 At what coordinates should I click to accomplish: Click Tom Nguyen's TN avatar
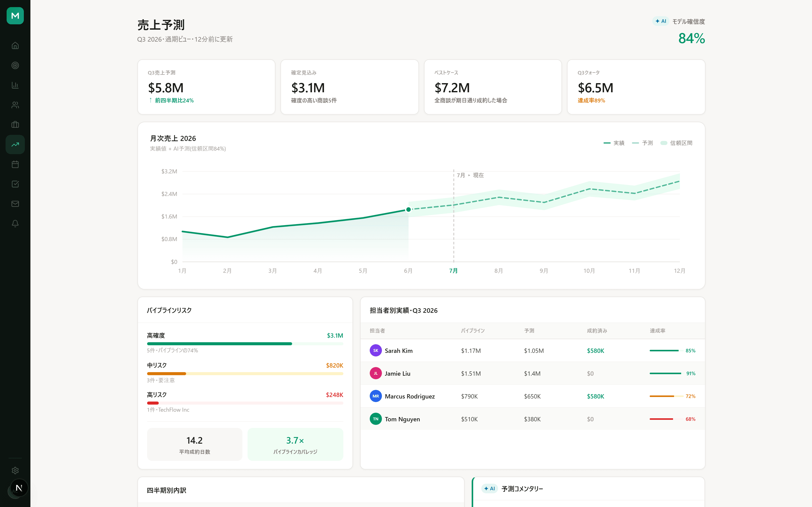click(x=376, y=419)
